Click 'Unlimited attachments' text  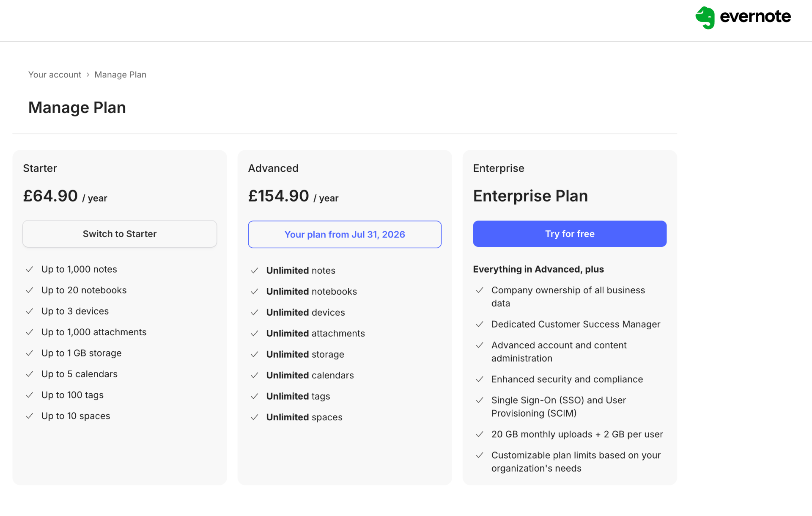coord(315,334)
